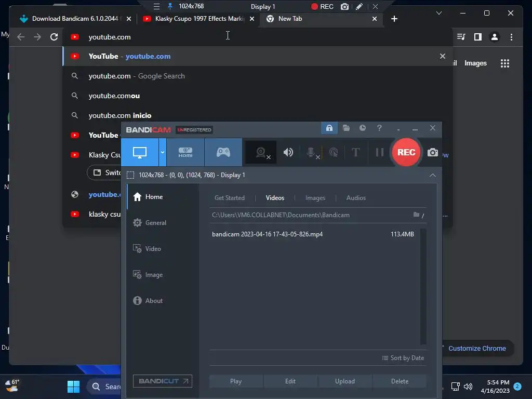Click the pause button in Bandicam toolbar

[x=380, y=152]
